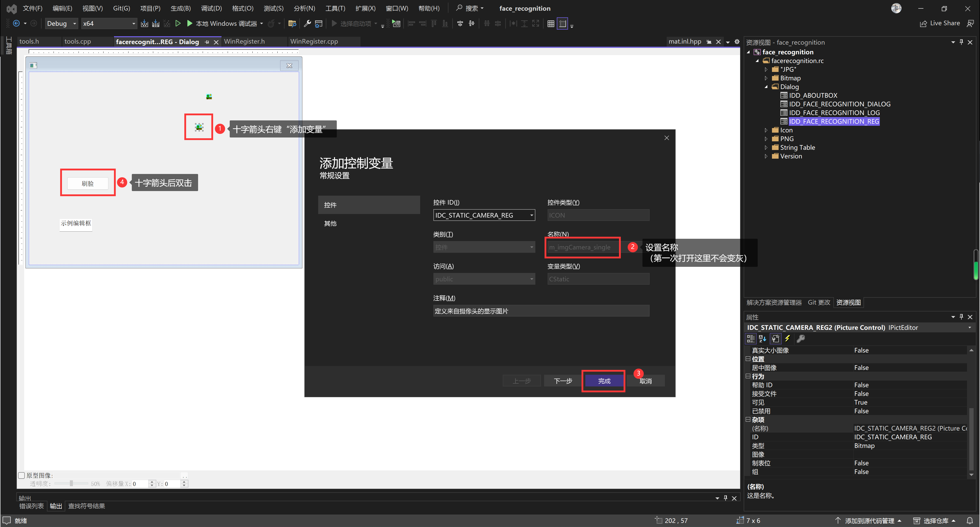The image size is (980, 527).
Task: Open the 调试(D) menu
Action: click(x=211, y=8)
